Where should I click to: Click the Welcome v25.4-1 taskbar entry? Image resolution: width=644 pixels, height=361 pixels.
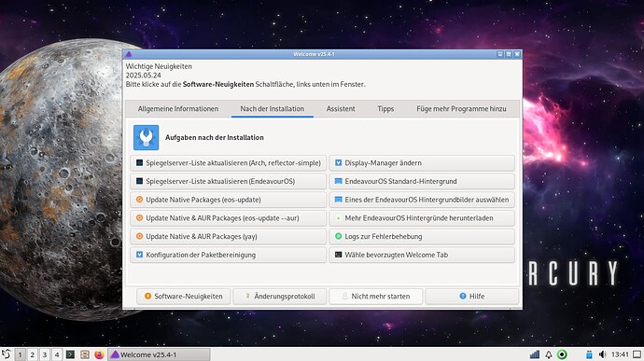[159, 354]
